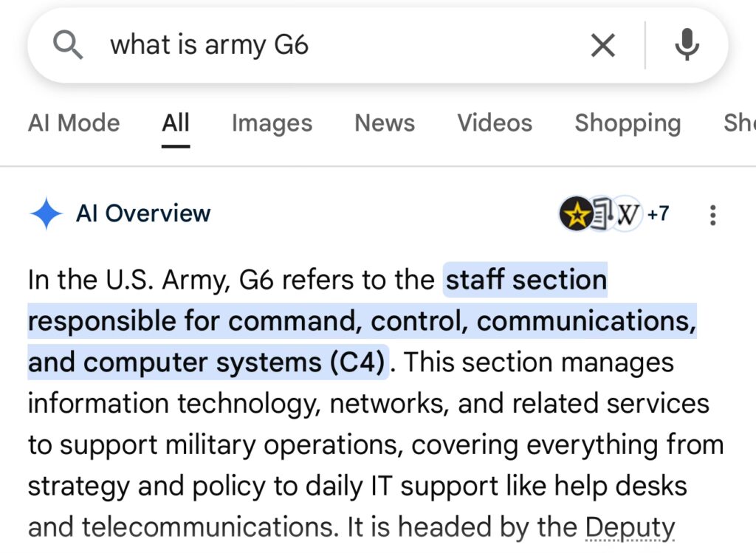
Task: Switch to the AI Mode tab
Action: point(74,123)
